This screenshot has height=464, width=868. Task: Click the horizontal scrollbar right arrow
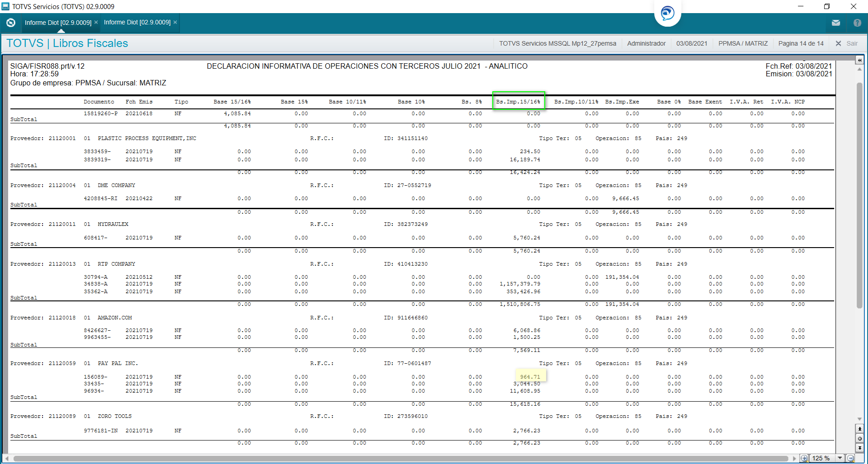pyautogui.click(x=794, y=458)
